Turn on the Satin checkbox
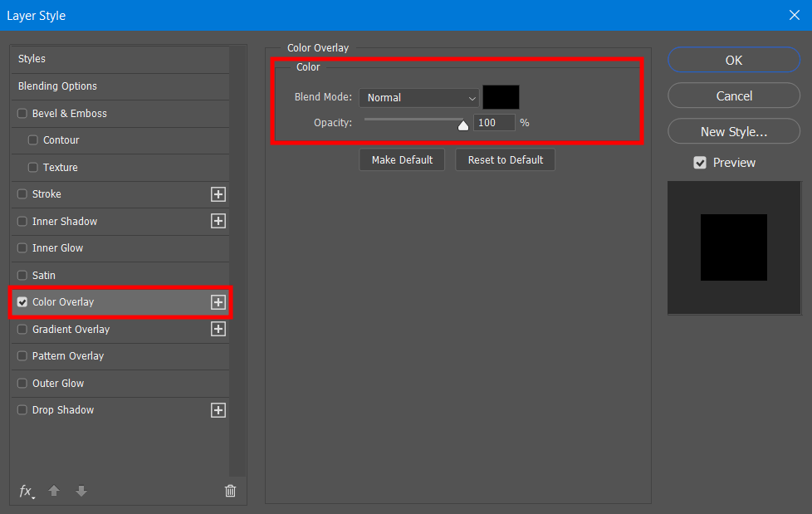The width and height of the screenshot is (812, 514). tap(22, 275)
